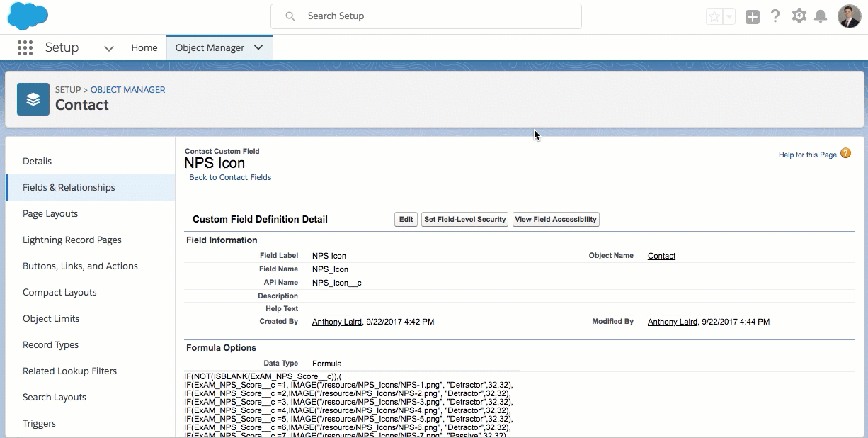The image size is (868, 438).
Task: Open the Contact object name link
Action: coord(661,256)
